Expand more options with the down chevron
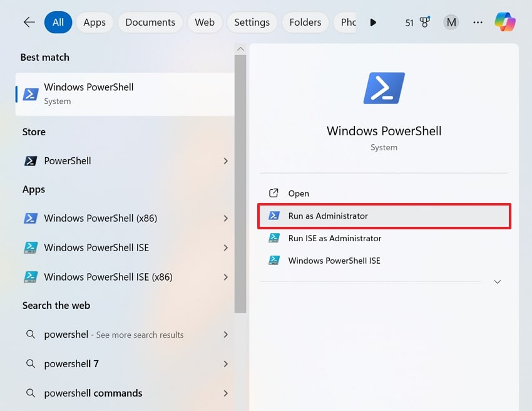This screenshot has height=411, width=532. click(x=498, y=282)
